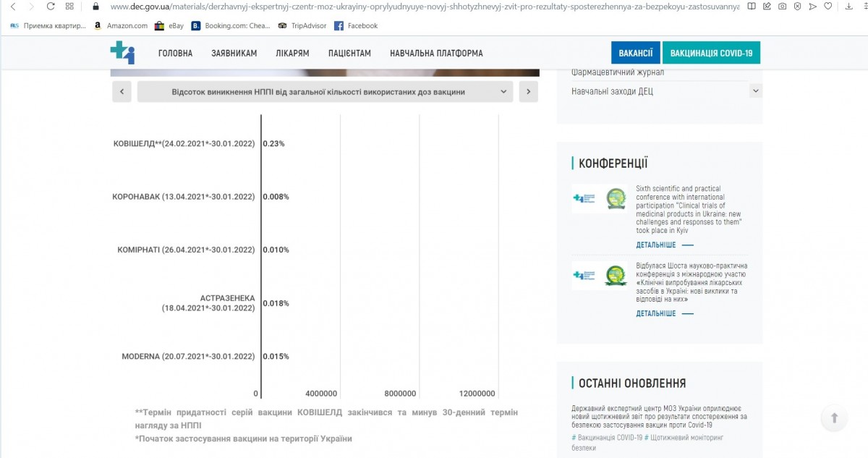Screen dimensions: 868x458
Task: Open the TripAdvisor bookmark
Action: point(302,26)
